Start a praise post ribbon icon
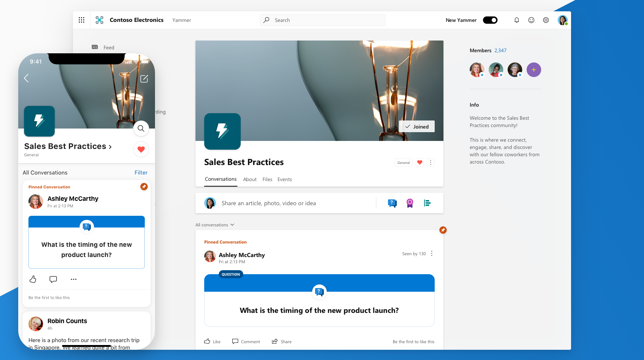The height and width of the screenshot is (360, 644). [410, 203]
